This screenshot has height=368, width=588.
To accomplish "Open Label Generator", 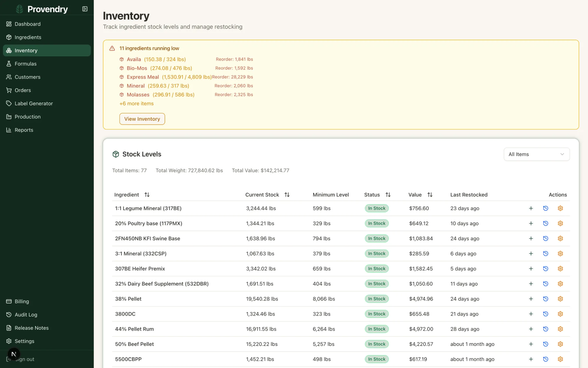I will point(47,103).
